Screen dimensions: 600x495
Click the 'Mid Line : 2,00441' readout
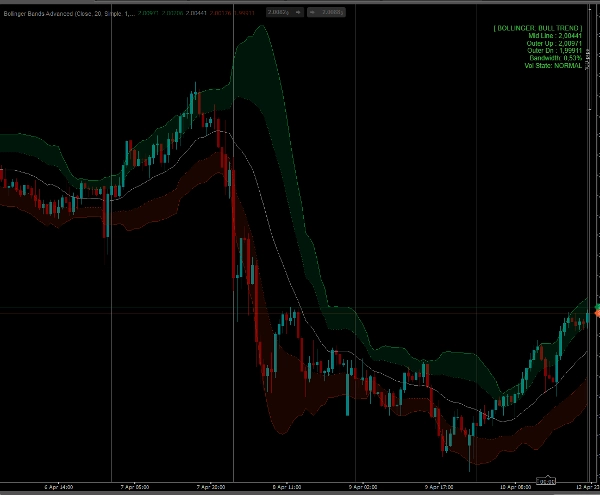pos(555,36)
